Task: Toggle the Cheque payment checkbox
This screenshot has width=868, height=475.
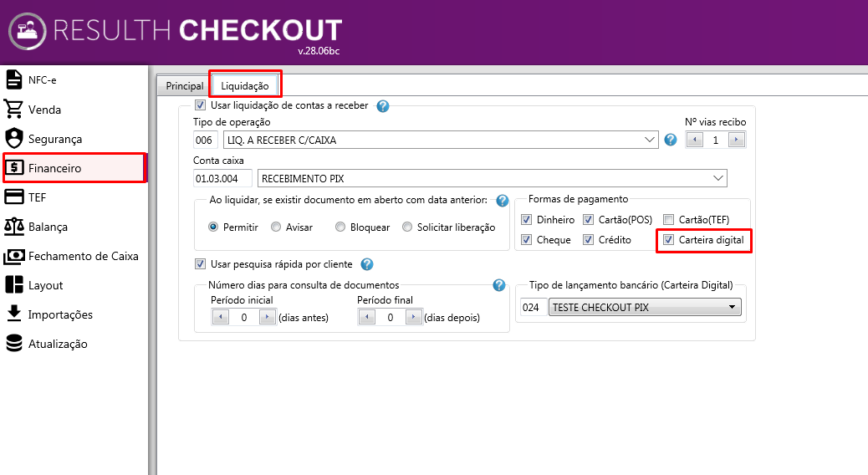Action: pyautogui.click(x=527, y=240)
